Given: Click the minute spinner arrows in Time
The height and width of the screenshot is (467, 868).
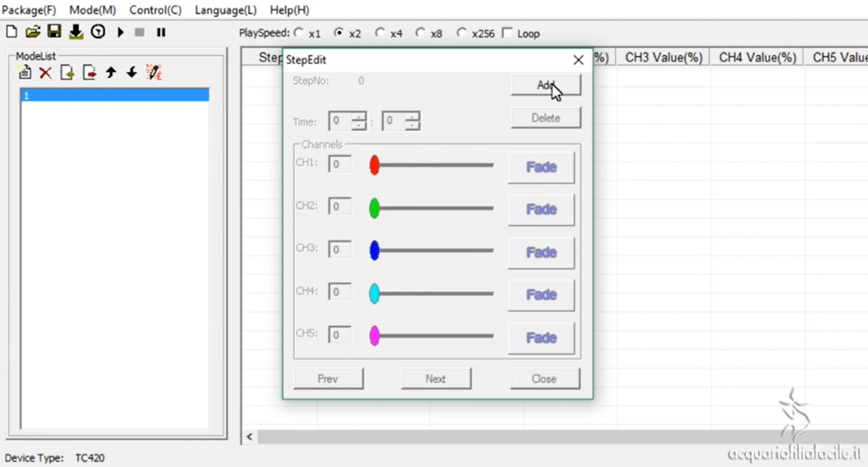Looking at the screenshot, I should 412,122.
